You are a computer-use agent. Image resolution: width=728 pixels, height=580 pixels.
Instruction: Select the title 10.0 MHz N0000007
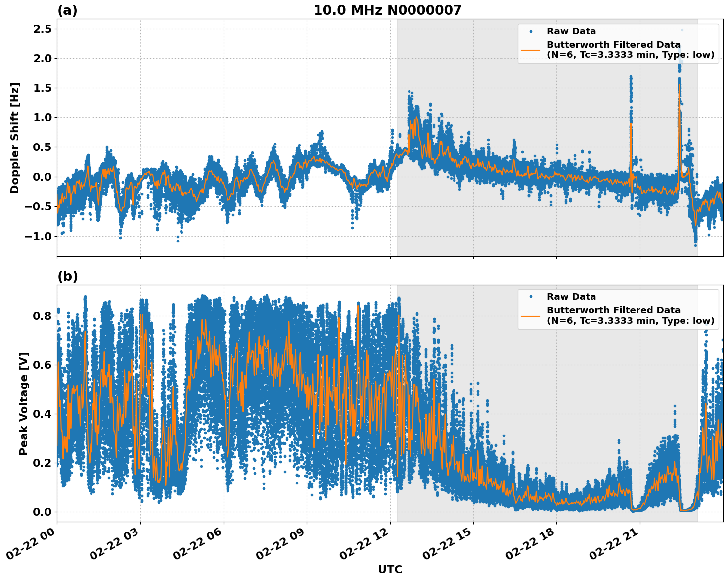point(387,9)
